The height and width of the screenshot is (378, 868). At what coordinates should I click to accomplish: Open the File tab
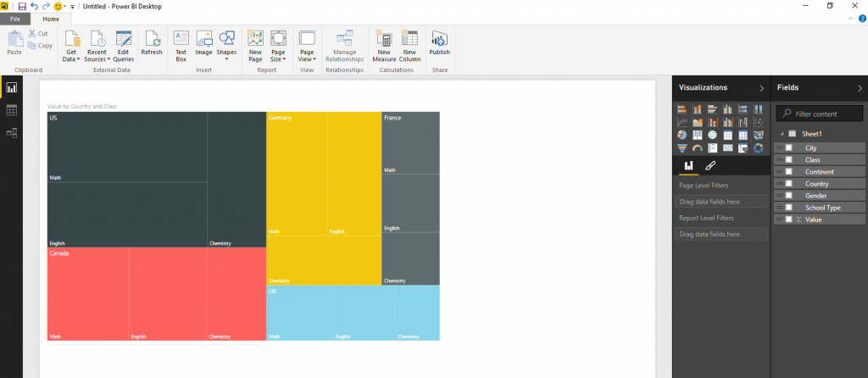pos(15,19)
